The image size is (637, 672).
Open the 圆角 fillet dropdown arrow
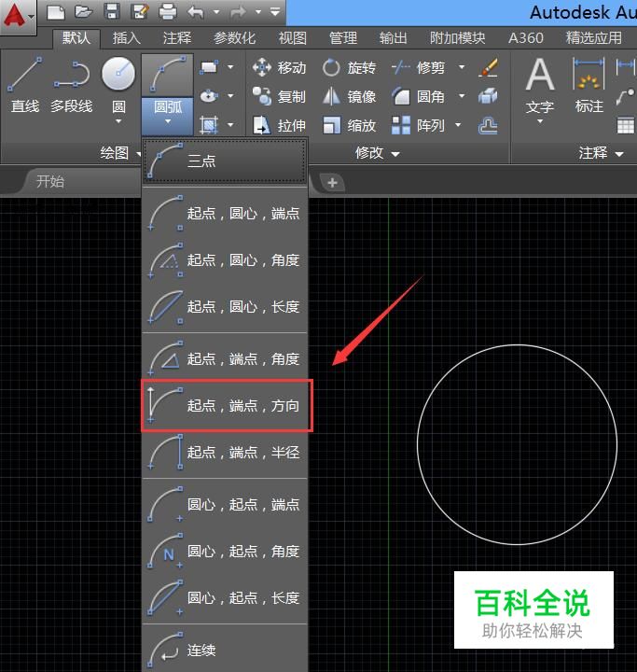pyautogui.click(x=462, y=96)
